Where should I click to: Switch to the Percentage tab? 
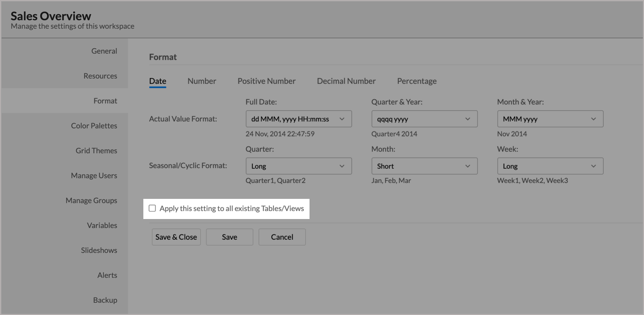click(417, 81)
